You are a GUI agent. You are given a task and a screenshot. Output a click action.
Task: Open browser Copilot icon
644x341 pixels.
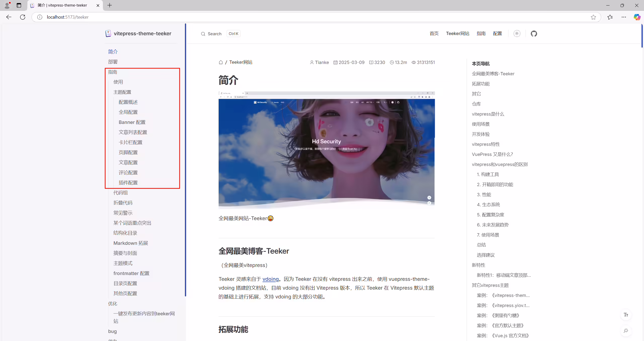click(637, 17)
